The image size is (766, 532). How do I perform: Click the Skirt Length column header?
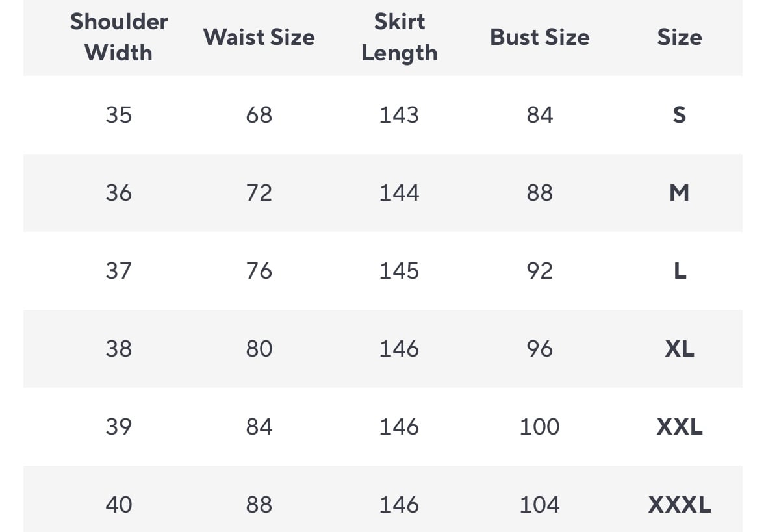tap(399, 37)
